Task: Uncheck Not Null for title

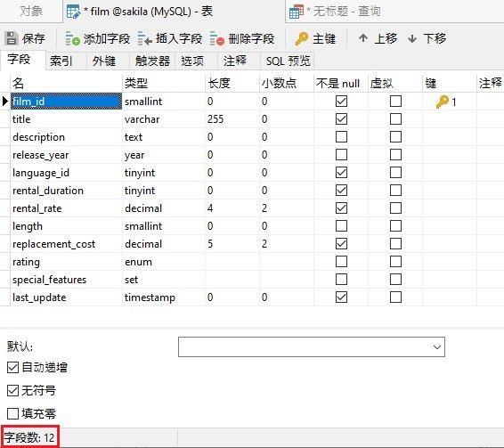Action: [341, 119]
